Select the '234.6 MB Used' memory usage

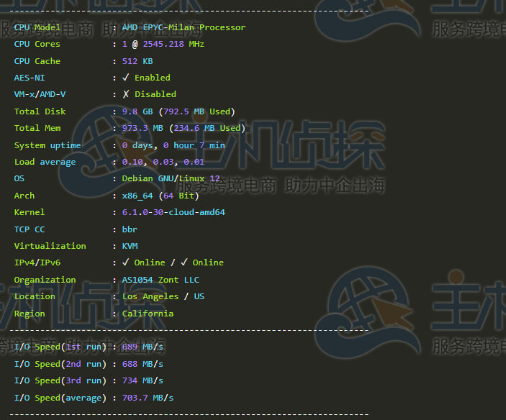(x=207, y=128)
